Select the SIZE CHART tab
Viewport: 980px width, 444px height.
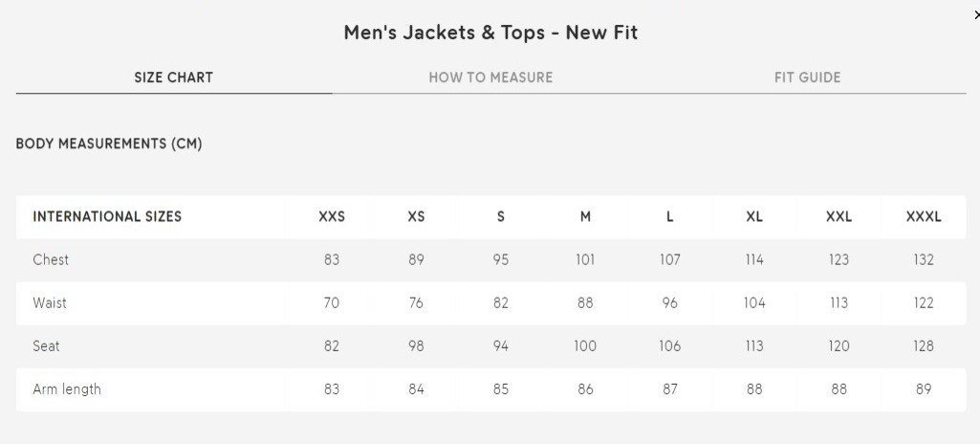pos(174,78)
